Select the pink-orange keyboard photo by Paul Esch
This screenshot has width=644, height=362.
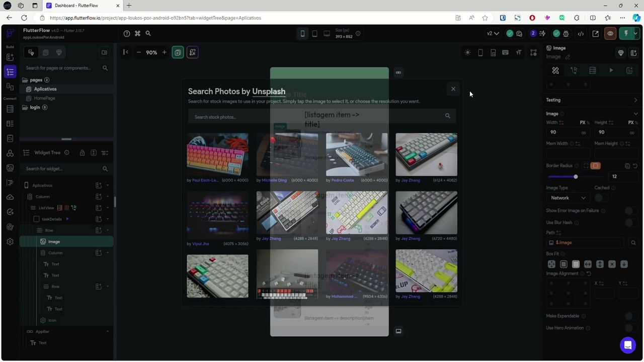click(217, 154)
